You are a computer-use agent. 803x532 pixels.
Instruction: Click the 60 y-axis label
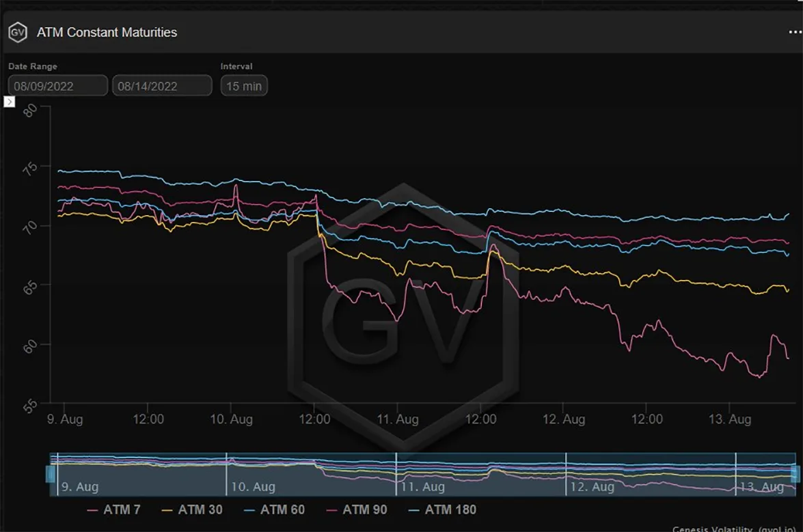30,346
